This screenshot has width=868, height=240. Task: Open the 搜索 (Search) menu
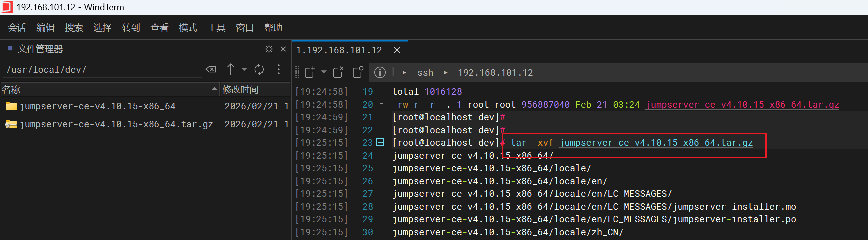74,28
